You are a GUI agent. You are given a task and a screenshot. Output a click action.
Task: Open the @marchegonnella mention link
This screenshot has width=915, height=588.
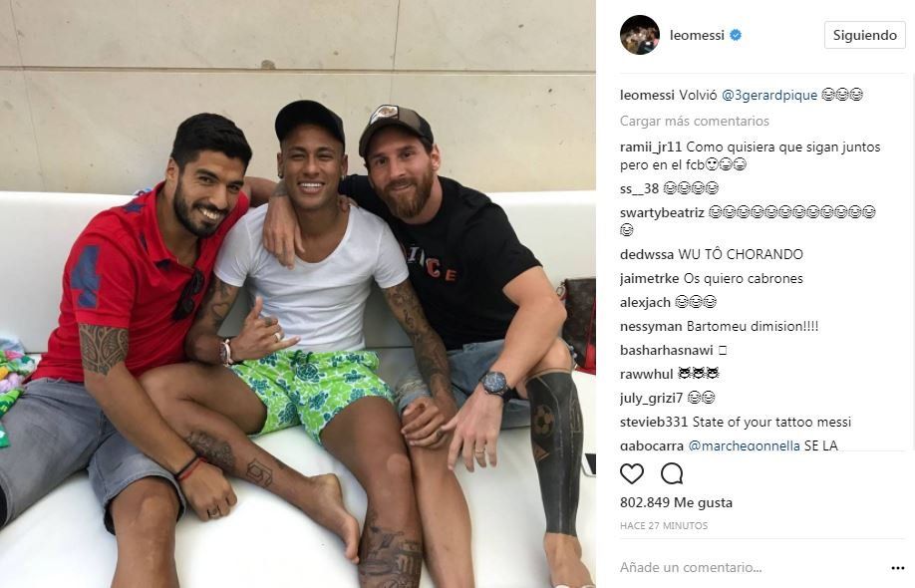pyautogui.click(x=744, y=445)
